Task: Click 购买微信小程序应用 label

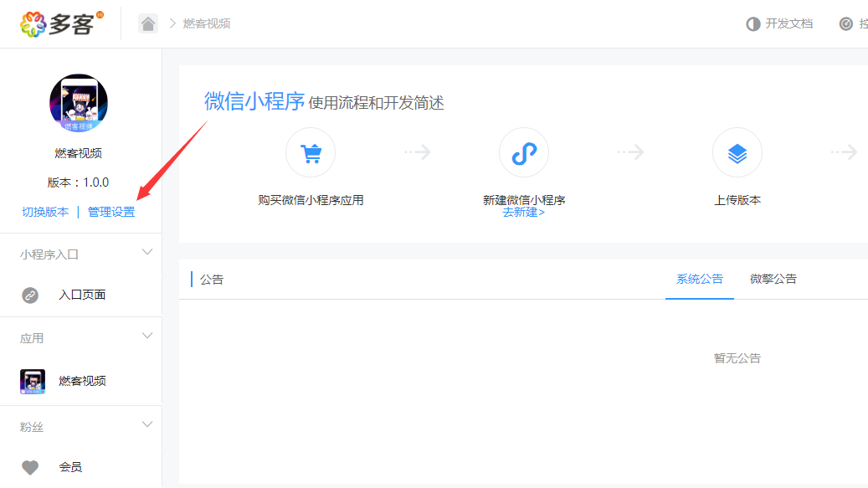Action: click(x=311, y=200)
